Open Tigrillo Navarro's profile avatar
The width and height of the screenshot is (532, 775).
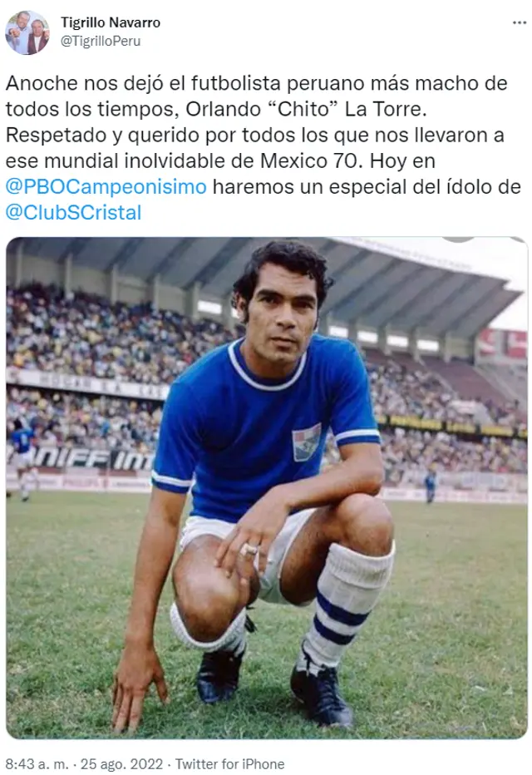(x=27, y=32)
